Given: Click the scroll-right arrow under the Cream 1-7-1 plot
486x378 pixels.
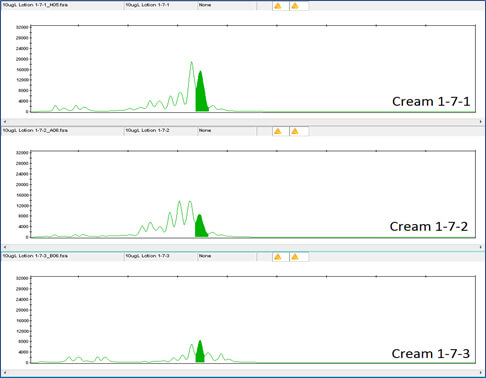Looking at the screenshot, I should point(481,122).
